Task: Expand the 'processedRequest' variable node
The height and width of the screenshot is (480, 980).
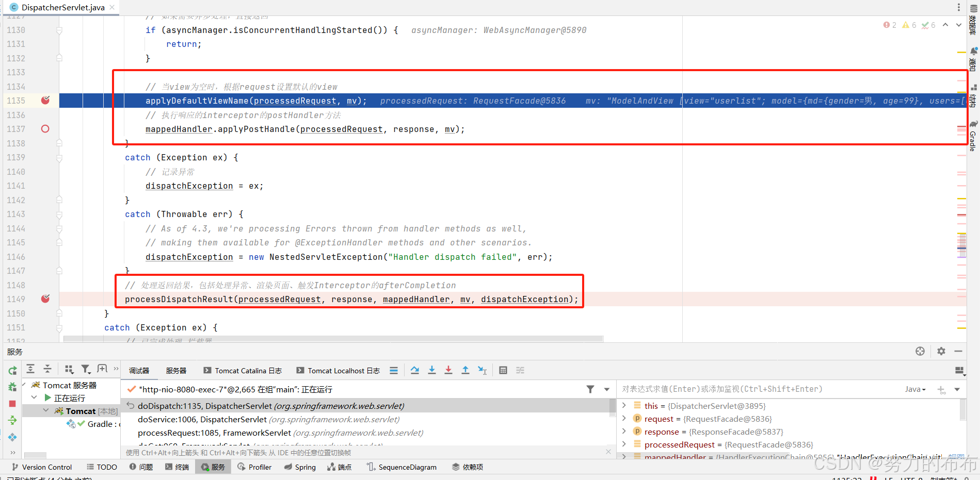Action: coord(624,444)
